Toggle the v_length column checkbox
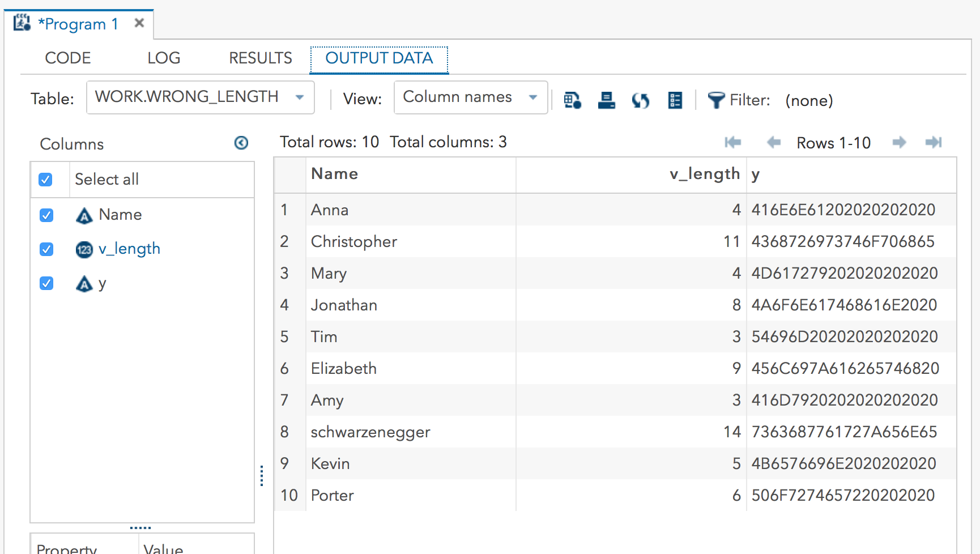 tap(46, 249)
